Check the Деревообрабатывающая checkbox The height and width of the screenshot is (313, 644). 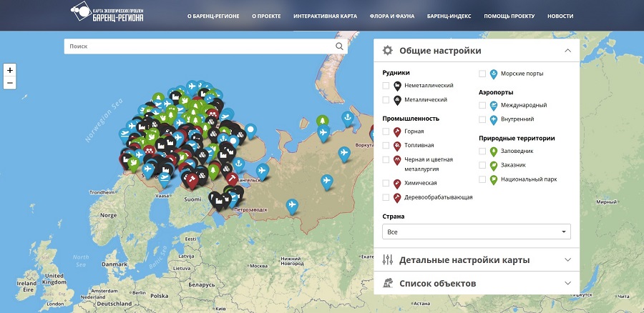click(x=386, y=197)
